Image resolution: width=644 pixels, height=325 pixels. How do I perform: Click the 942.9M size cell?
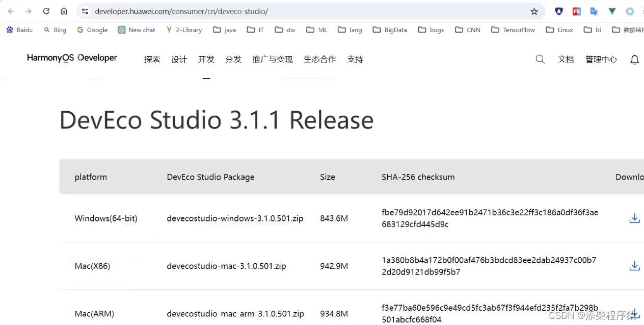334,266
